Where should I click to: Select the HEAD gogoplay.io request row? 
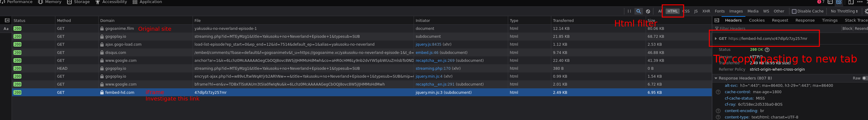362,69
